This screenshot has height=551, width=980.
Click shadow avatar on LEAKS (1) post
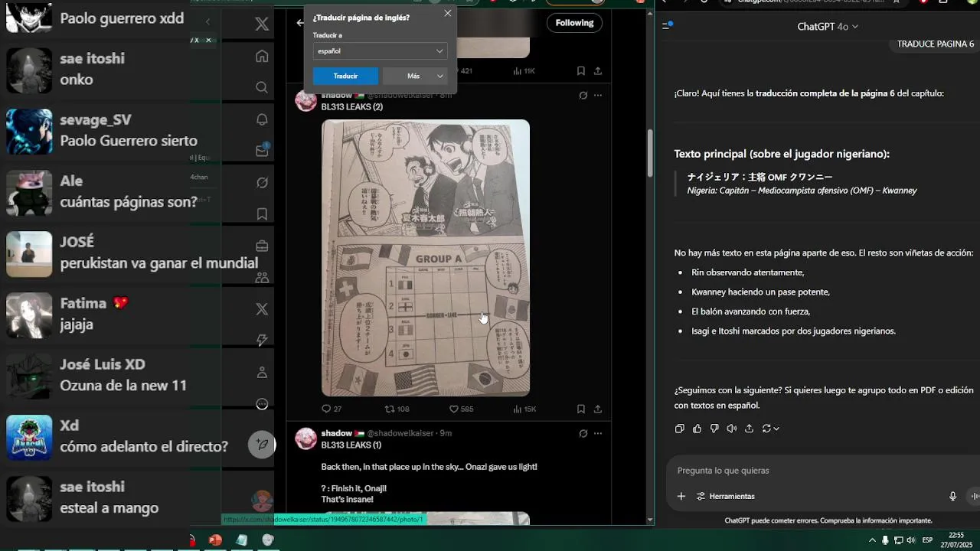pos(305,439)
